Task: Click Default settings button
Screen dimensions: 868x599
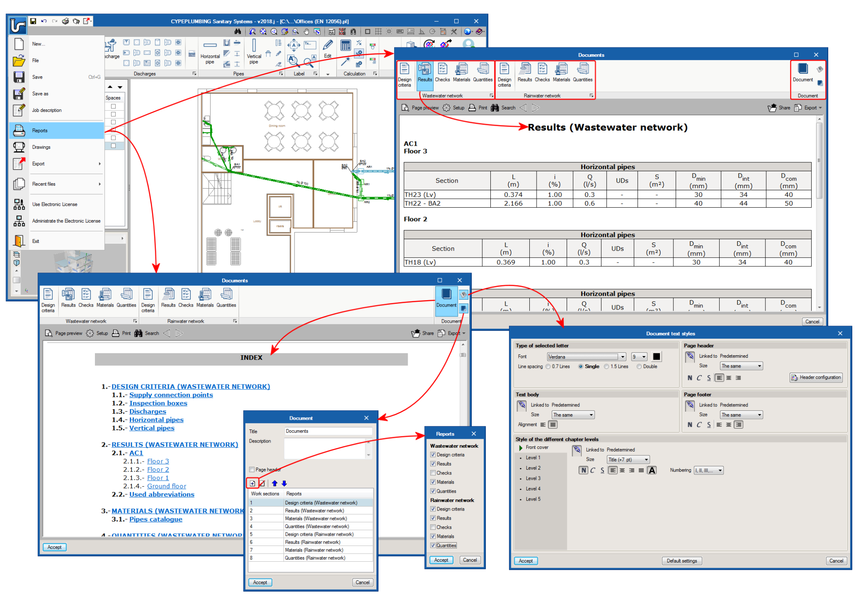Action: pyautogui.click(x=682, y=561)
